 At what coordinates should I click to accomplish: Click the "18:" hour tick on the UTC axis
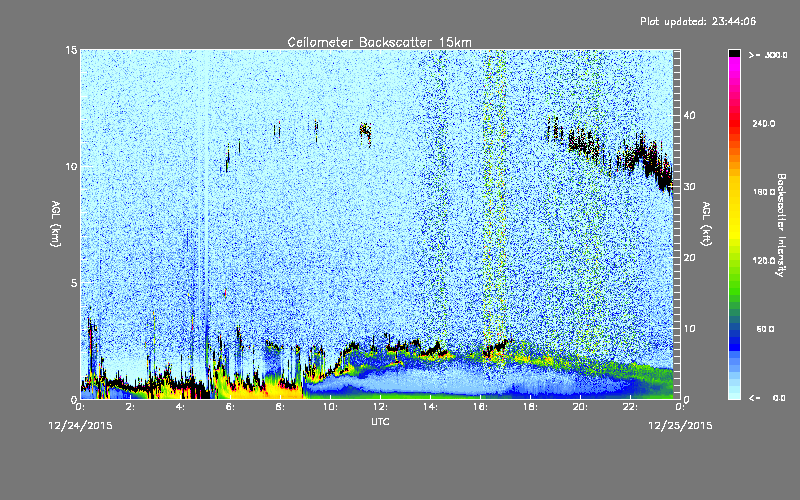530,407
